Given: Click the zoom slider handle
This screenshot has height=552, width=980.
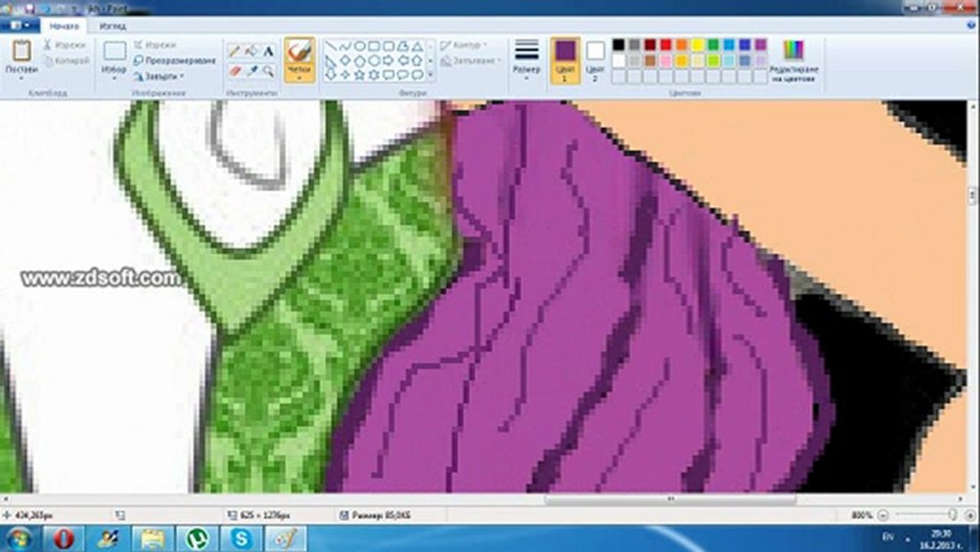Looking at the screenshot, I should pyautogui.click(x=952, y=516).
